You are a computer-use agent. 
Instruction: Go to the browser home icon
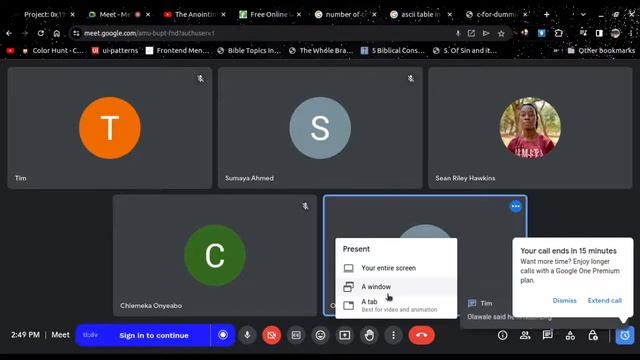pyautogui.click(x=57, y=33)
